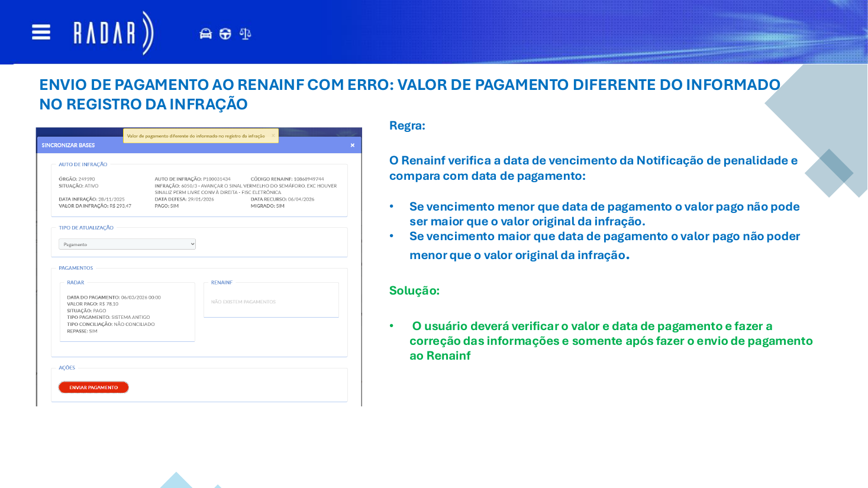This screenshot has width=868, height=488.
Task: Close the Sincronizar Bases dialog
Action: click(353, 145)
